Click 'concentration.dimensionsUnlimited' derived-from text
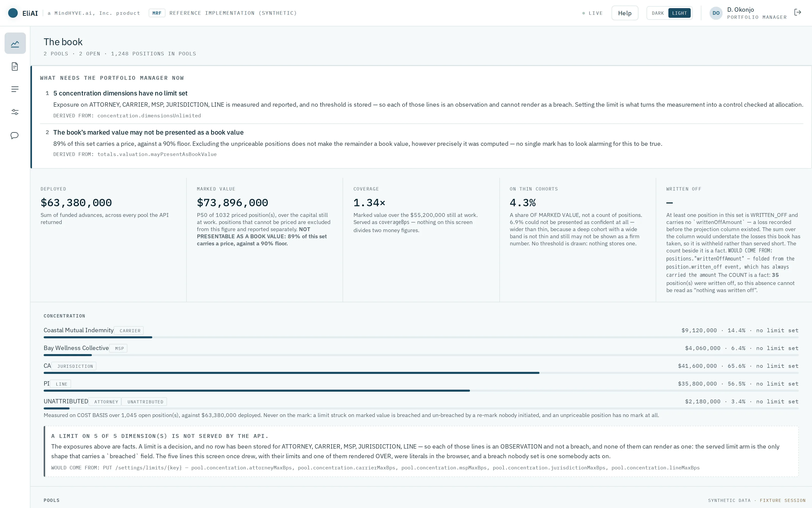812x508 pixels. 149,116
